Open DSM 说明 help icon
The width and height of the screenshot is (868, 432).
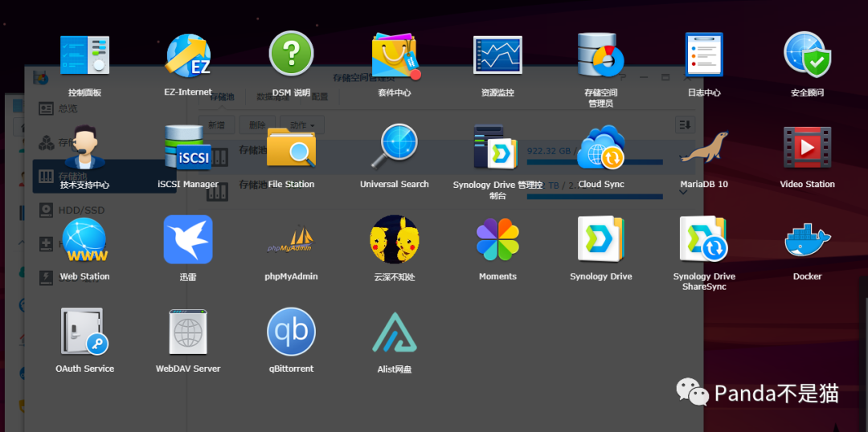[291, 55]
